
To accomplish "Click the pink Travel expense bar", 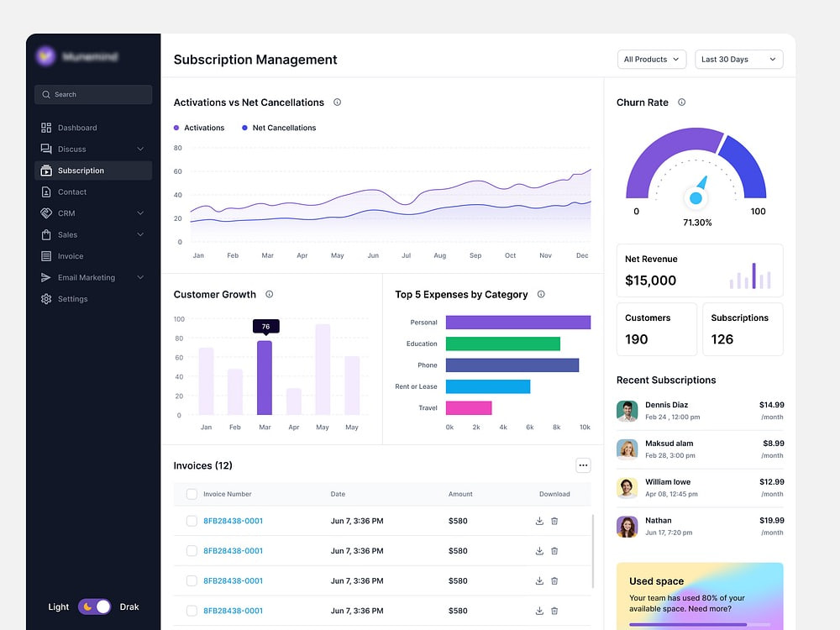I will [469, 408].
